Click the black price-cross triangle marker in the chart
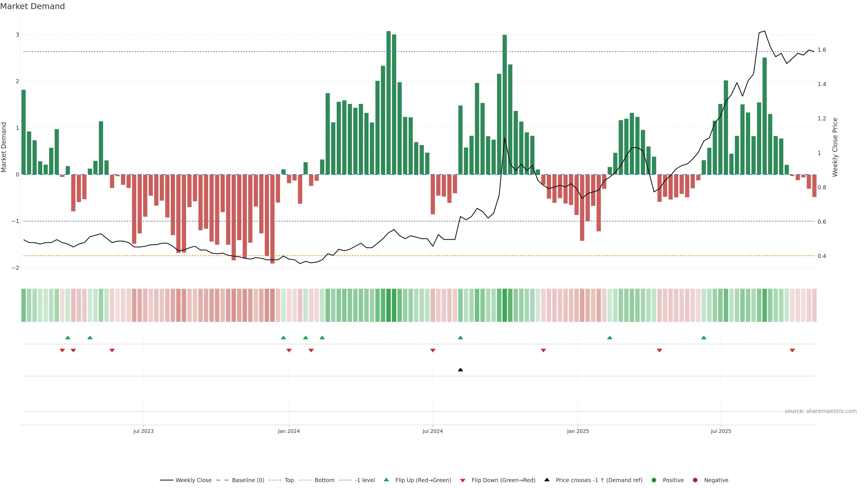 click(460, 370)
